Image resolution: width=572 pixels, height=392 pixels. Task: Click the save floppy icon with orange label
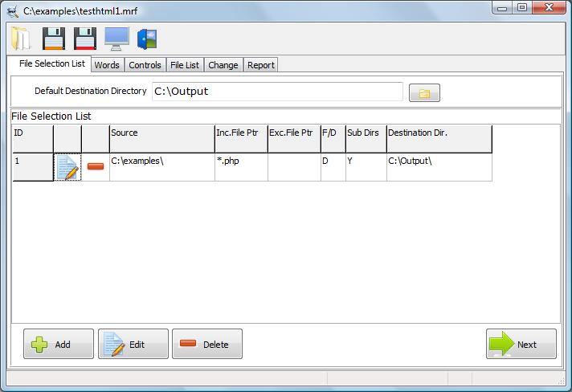coord(53,39)
